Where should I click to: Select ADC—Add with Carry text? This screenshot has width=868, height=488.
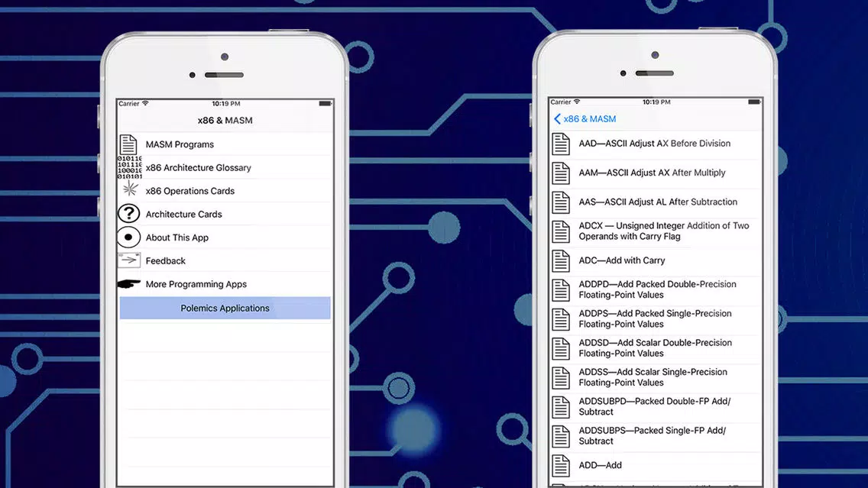(622, 260)
